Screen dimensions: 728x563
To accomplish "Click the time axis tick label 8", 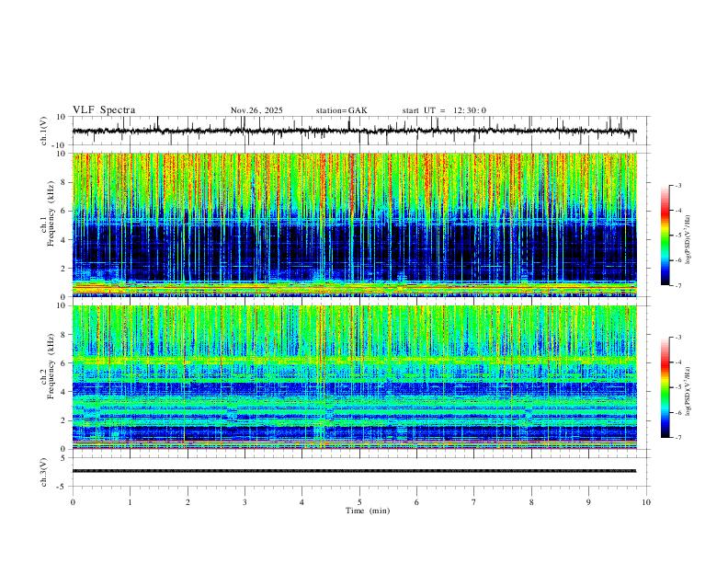I will tap(531, 502).
